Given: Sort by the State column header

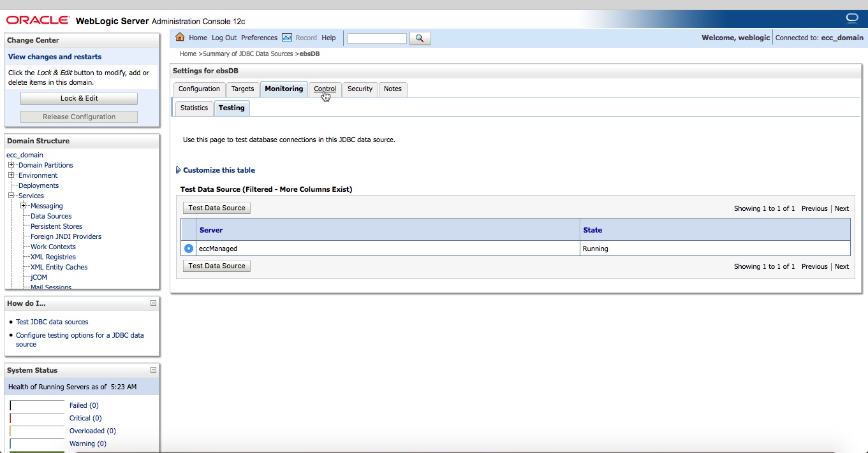Looking at the screenshot, I should click(592, 230).
